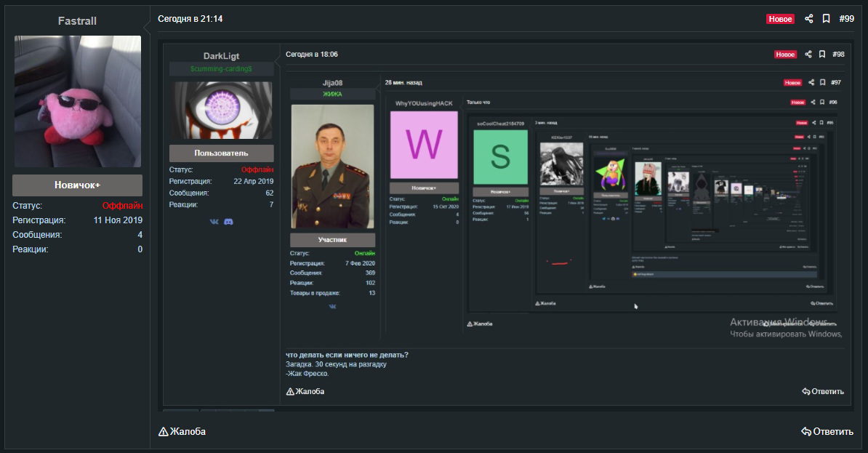Click the purple W avatar of WhyYOUusingHACK
Image resolution: width=868 pixels, height=453 pixels.
click(424, 145)
